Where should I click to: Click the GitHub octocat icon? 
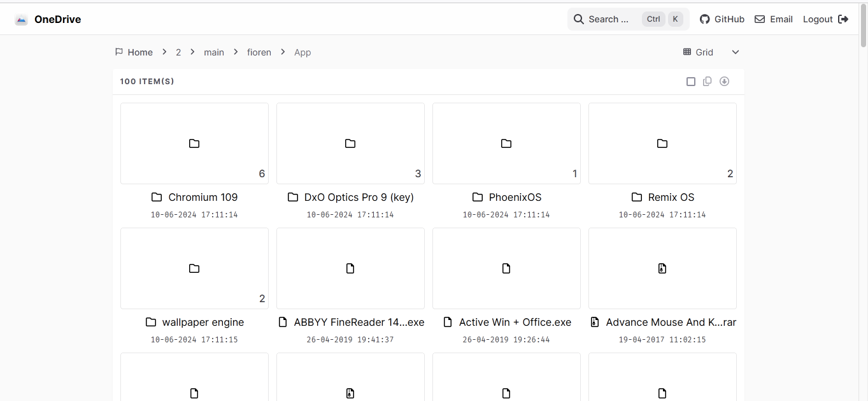click(704, 19)
